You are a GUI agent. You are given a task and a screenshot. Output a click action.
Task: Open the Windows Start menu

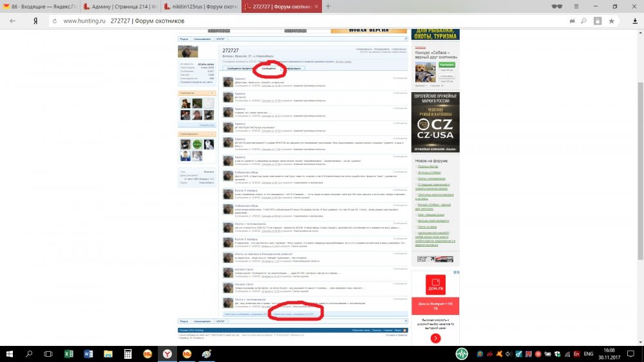coord(10,354)
